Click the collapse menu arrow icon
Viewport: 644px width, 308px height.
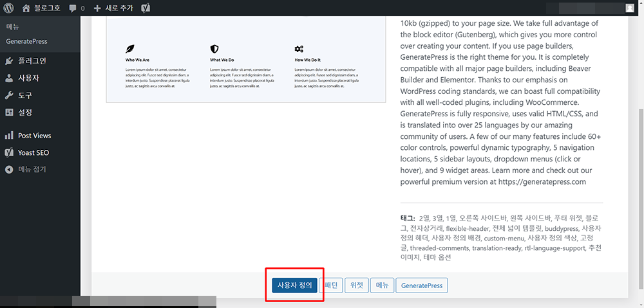coord(9,169)
